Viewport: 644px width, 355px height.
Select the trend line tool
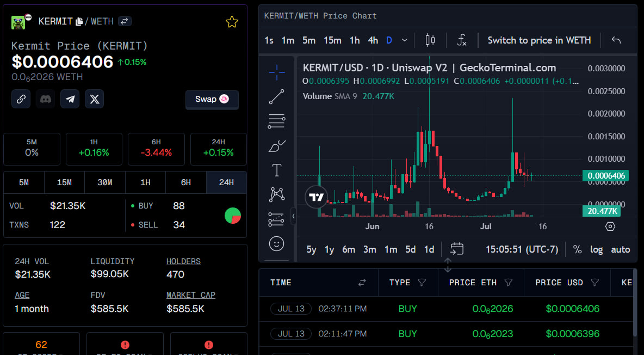[x=276, y=97]
